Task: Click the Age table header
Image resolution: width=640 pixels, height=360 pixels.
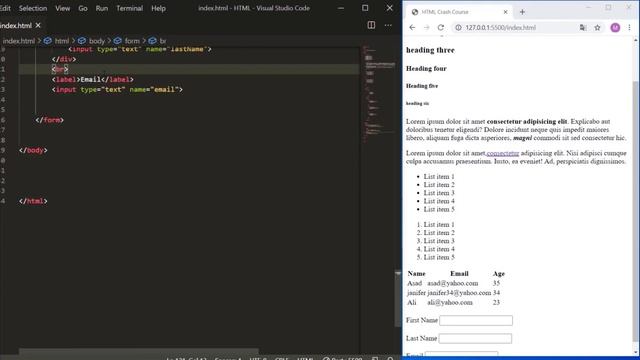Action: tap(499, 273)
